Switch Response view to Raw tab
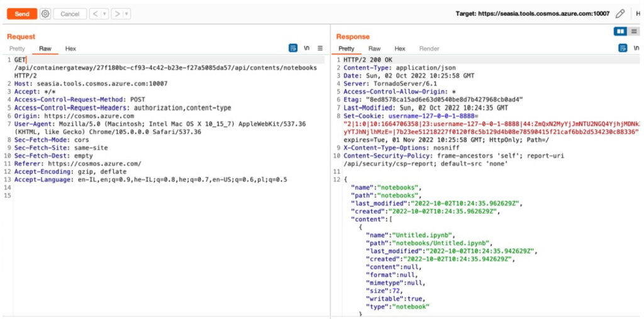Viewport: 644px width, 319px height. (x=374, y=48)
